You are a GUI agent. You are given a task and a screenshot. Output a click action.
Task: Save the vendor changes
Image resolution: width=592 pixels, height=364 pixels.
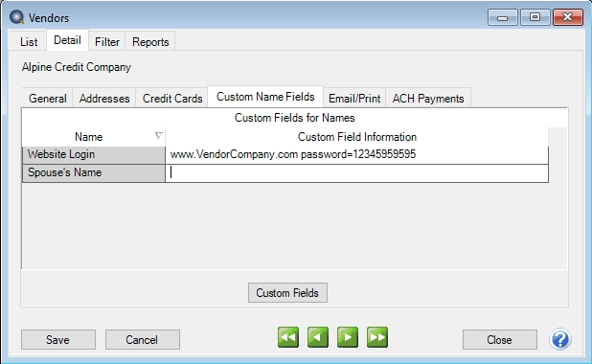[x=57, y=339]
